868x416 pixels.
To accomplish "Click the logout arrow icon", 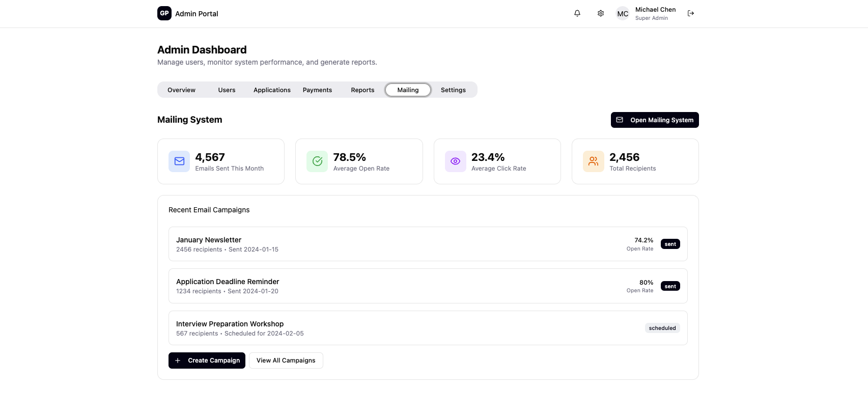I will click(x=691, y=13).
